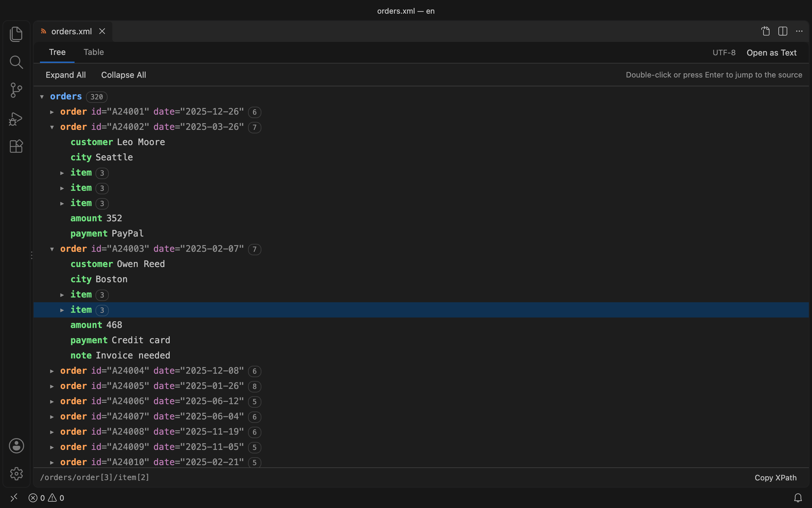
Task: Collapse order A24003
Action: coord(52,249)
